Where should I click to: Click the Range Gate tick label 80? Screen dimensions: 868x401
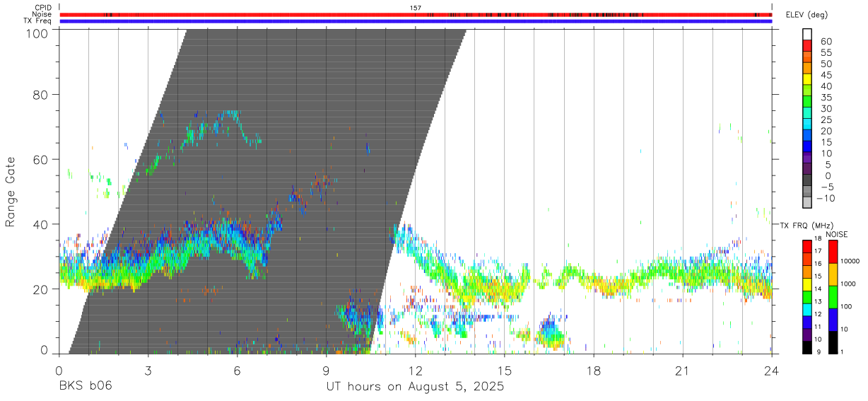click(x=41, y=95)
